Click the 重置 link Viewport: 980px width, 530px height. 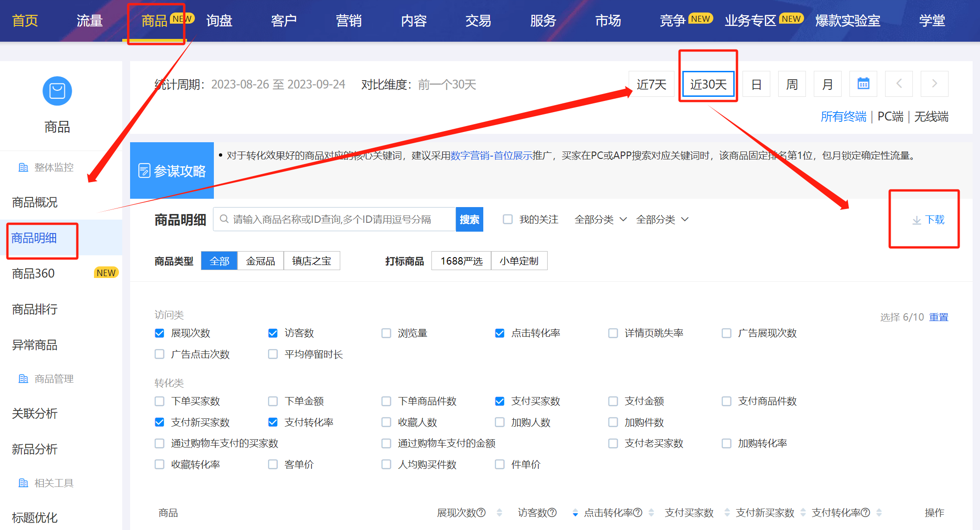[x=938, y=317]
